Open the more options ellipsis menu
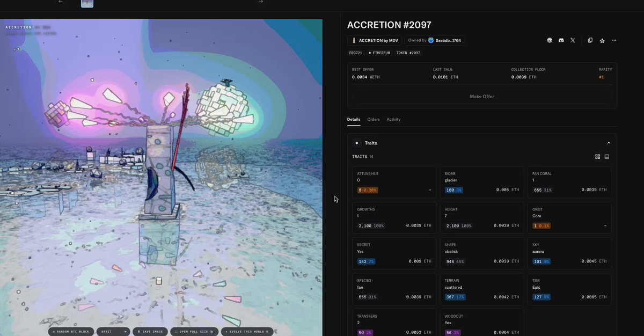The width and height of the screenshot is (644, 336). (614, 40)
